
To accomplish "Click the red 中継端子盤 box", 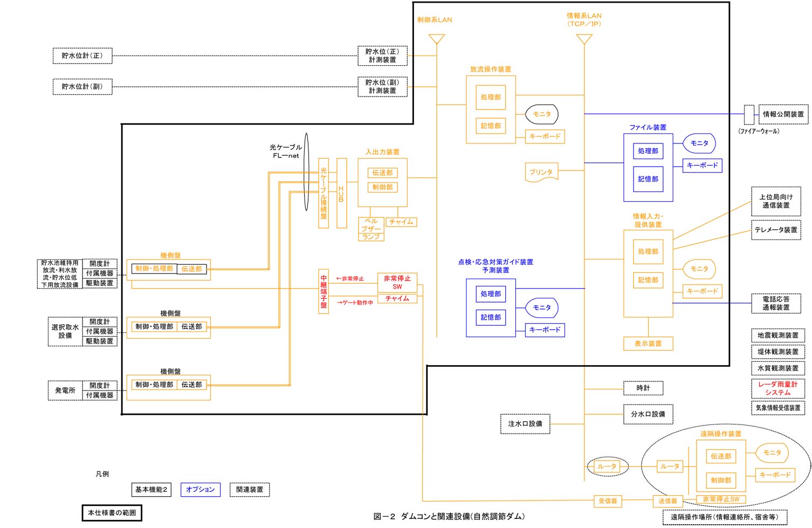I will (324, 291).
